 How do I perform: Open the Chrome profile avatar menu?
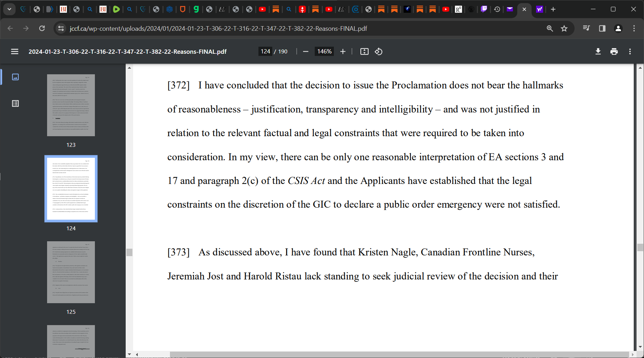point(618,28)
